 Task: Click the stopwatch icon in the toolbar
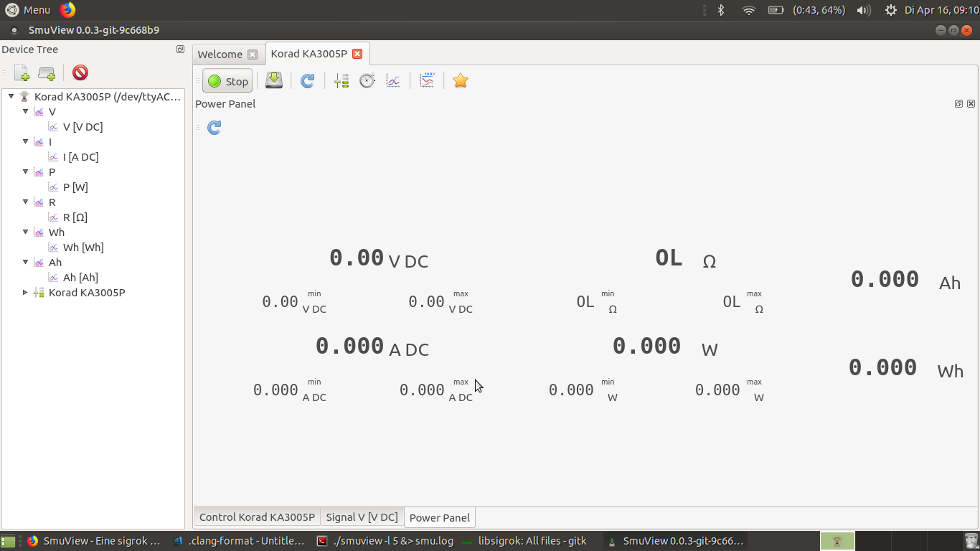[x=367, y=81]
